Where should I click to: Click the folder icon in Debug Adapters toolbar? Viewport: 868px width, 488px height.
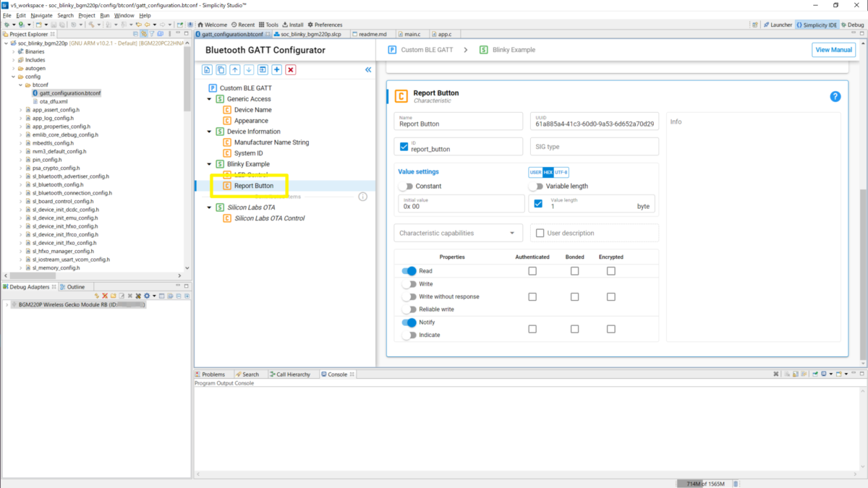pyautogui.click(x=113, y=296)
